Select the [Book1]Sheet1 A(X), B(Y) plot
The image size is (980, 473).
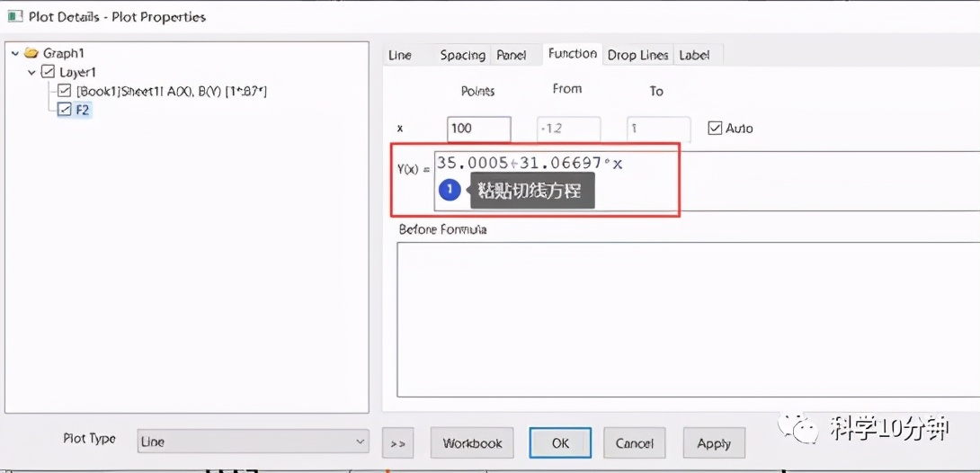(x=172, y=91)
